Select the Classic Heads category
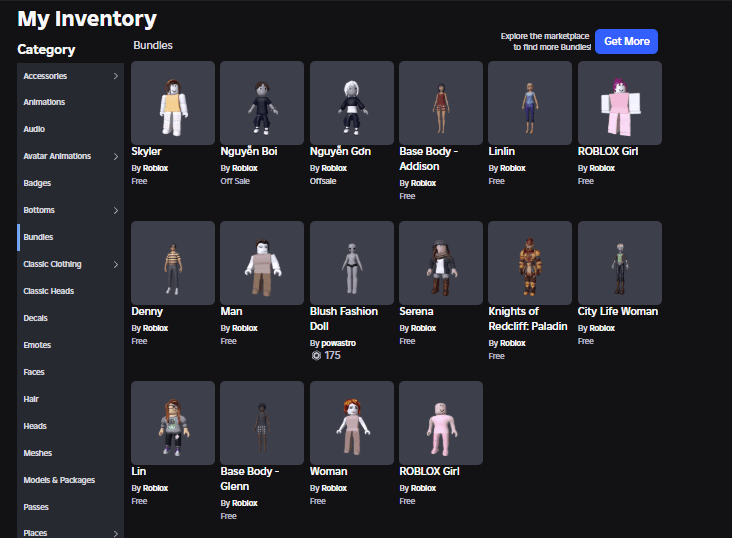The image size is (732, 538). [x=70, y=291]
